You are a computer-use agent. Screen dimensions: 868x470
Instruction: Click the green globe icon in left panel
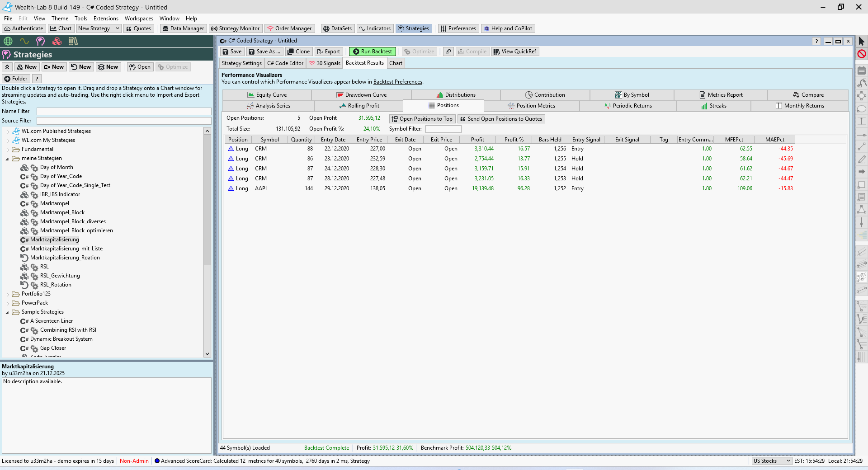tap(8, 41)
